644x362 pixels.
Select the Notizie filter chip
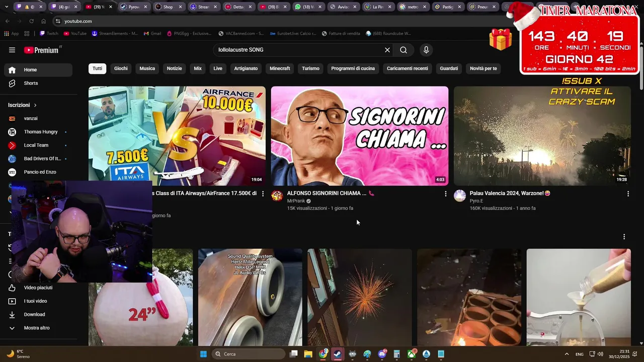175,68
